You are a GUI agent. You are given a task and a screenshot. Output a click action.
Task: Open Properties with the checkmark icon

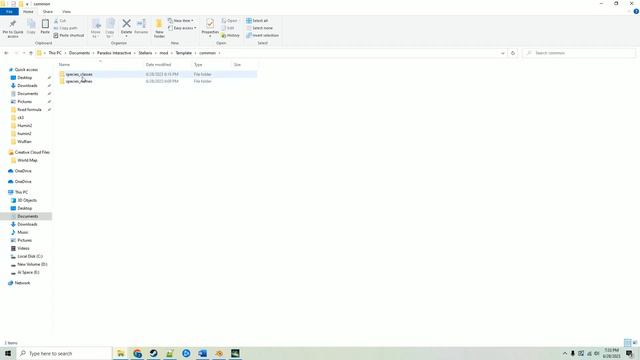(x=210, y=24)
